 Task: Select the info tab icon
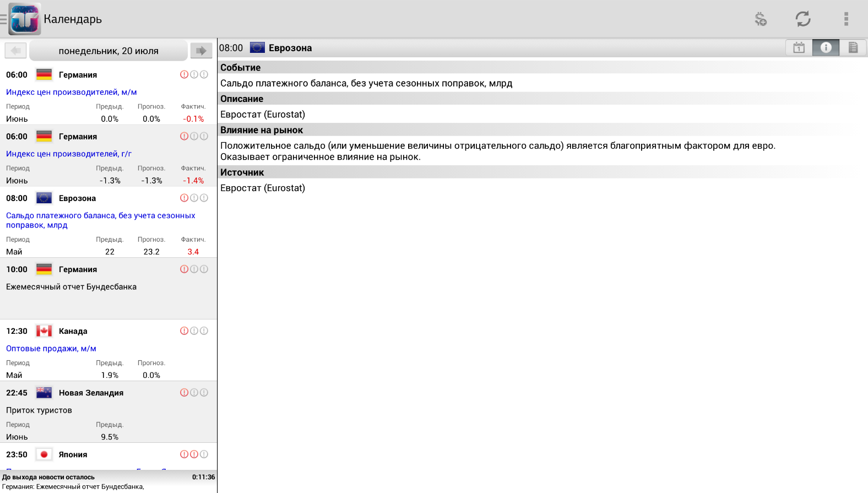tap(826, 48)
